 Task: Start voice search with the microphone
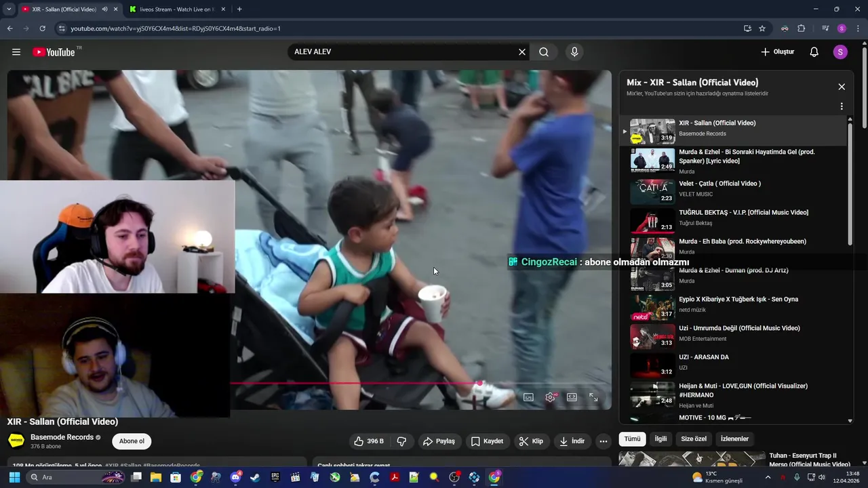[x=574, y=52]
